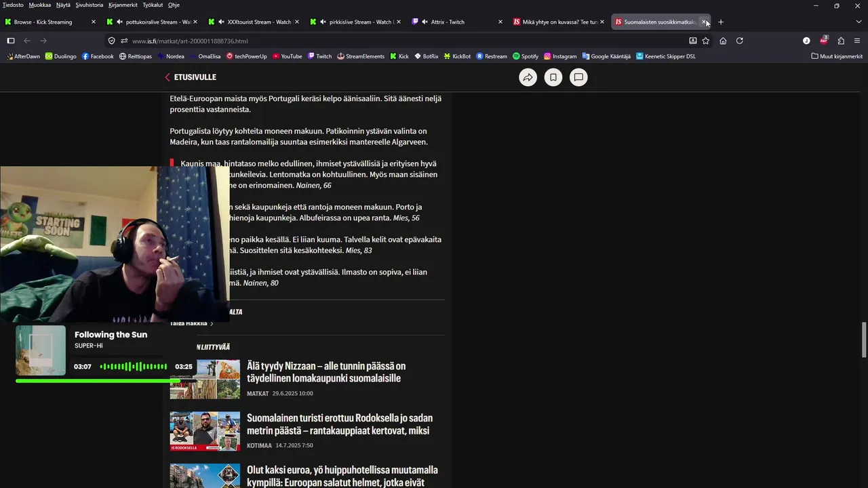The height and width of the screenshot is (488, 868).
Task: Open the Tiedosto menu
Action: point(13,5)
